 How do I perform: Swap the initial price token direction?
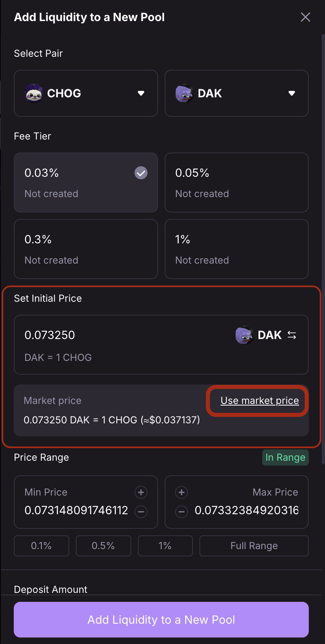[292, 335]
